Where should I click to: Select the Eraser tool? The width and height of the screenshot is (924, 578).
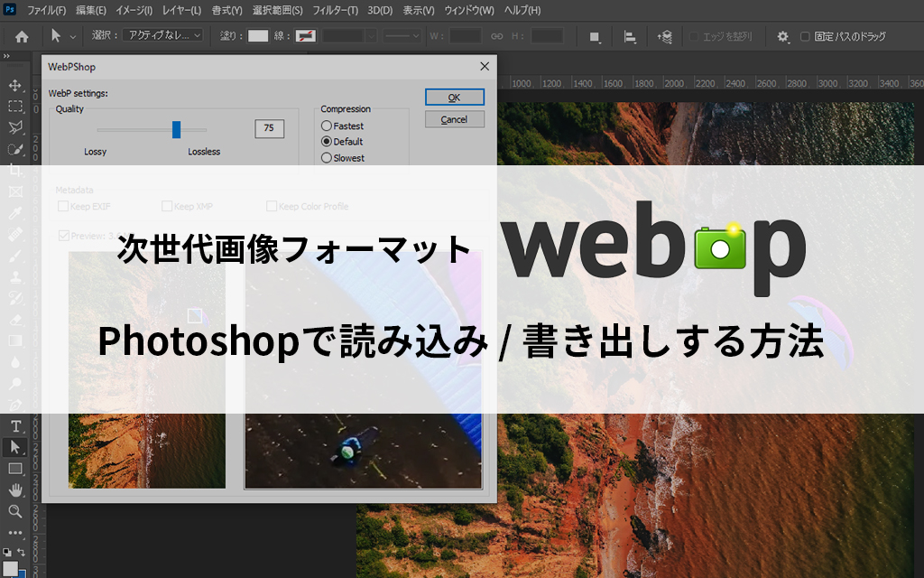(x=15, y=320)
